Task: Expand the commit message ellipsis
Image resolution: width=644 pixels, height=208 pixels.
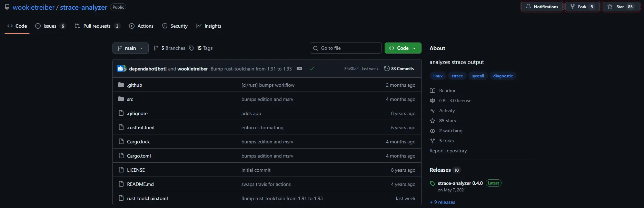Action: pos(299,68)
